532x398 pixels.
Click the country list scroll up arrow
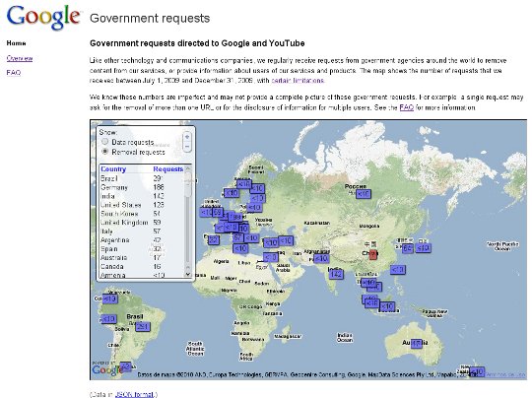(188, 167)
